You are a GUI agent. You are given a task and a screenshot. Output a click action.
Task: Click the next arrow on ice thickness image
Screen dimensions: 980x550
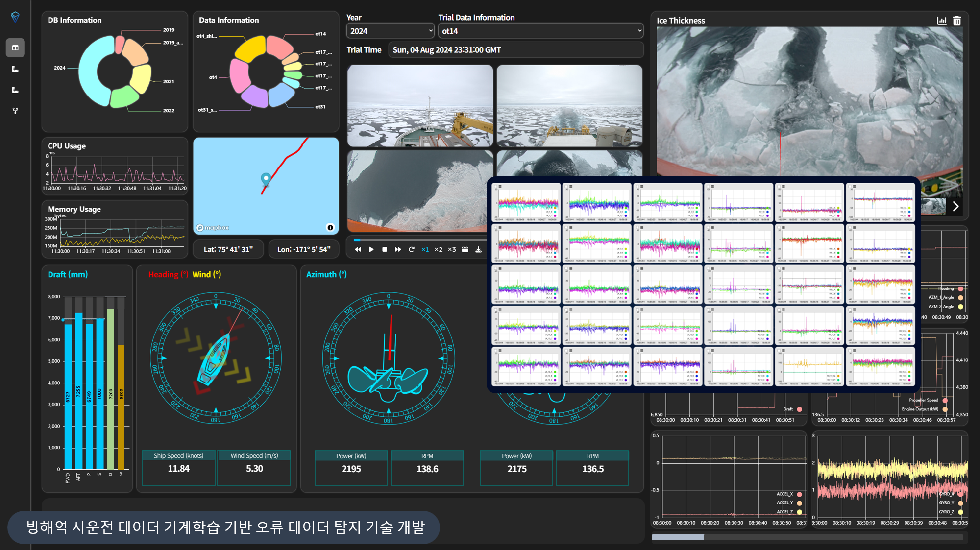click(955, 206)
